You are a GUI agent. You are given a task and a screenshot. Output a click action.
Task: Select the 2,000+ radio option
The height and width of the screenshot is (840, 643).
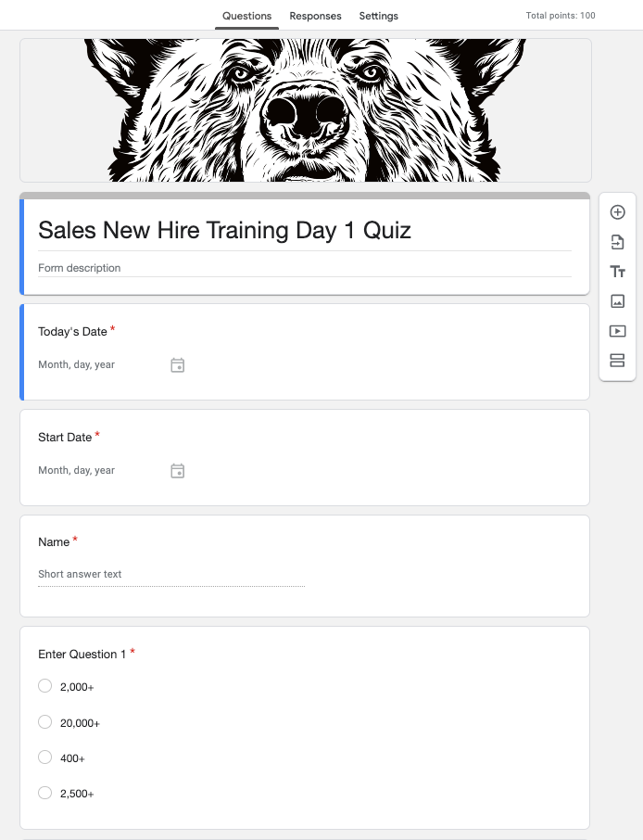click(44, 686)
